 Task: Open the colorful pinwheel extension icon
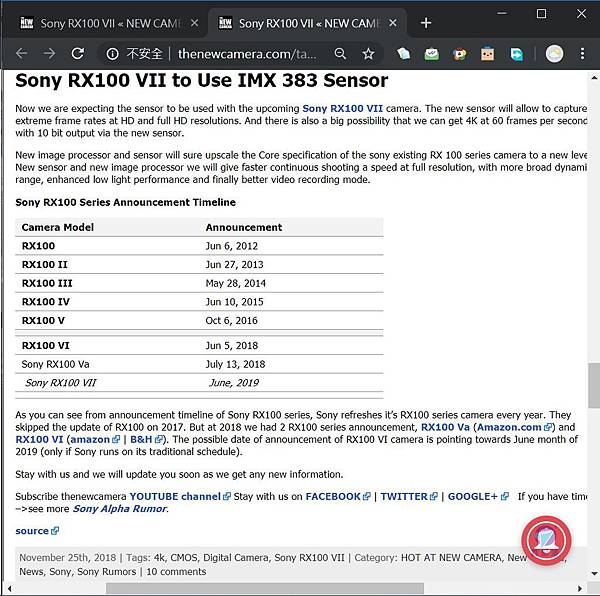pyautogui.click(x=460, y=54)
